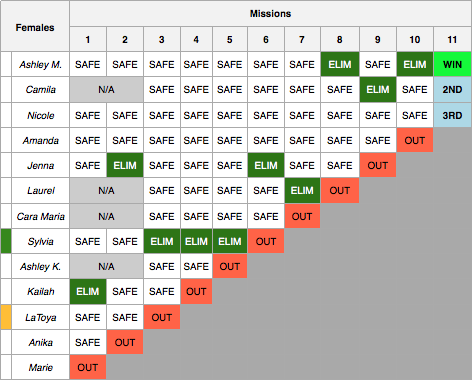
Task: Select Laurel's ELIM cell in mission 7
Action: pos(302,190)
